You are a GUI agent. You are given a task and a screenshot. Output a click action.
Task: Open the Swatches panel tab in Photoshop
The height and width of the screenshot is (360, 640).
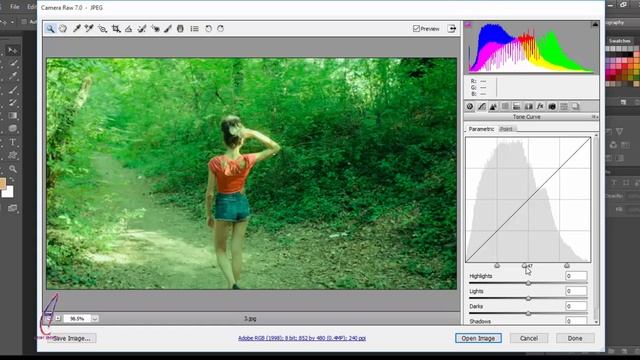tap(620, 41)
